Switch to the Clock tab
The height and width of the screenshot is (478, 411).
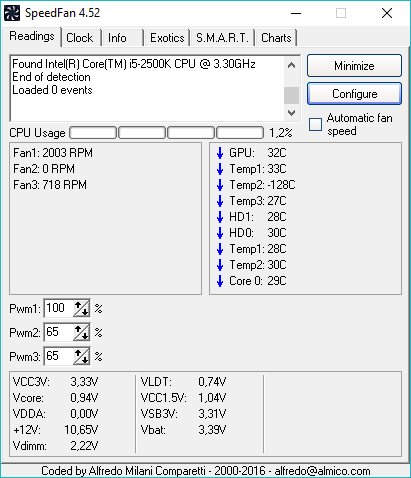pyautogui.click(x=80, y=38)
